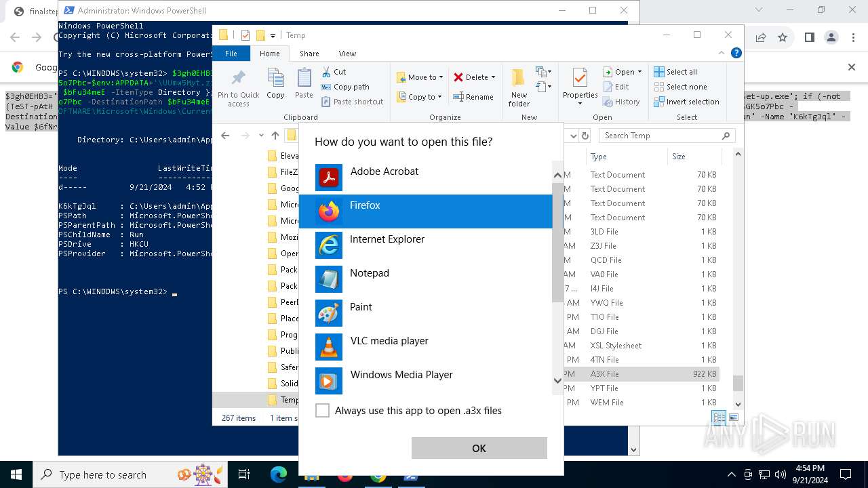
Task: Confirm the dialog with OK
Action: click(479, 448)
